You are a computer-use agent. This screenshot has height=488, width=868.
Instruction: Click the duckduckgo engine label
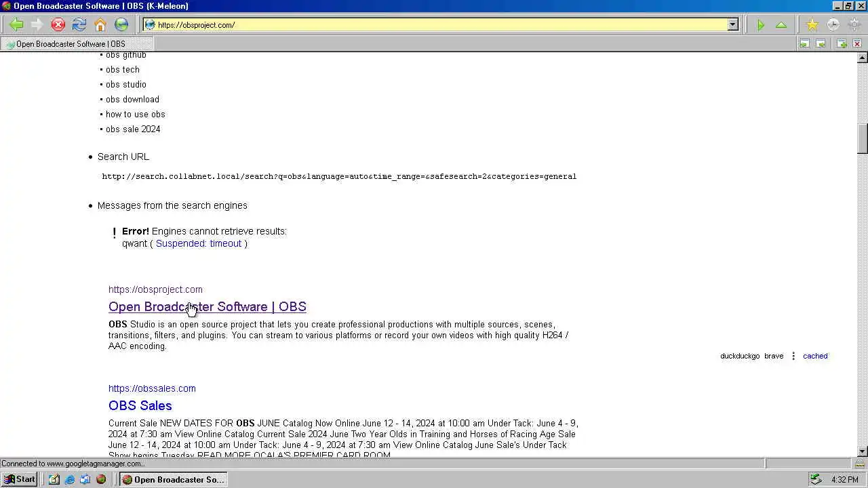tap(740, 356)
